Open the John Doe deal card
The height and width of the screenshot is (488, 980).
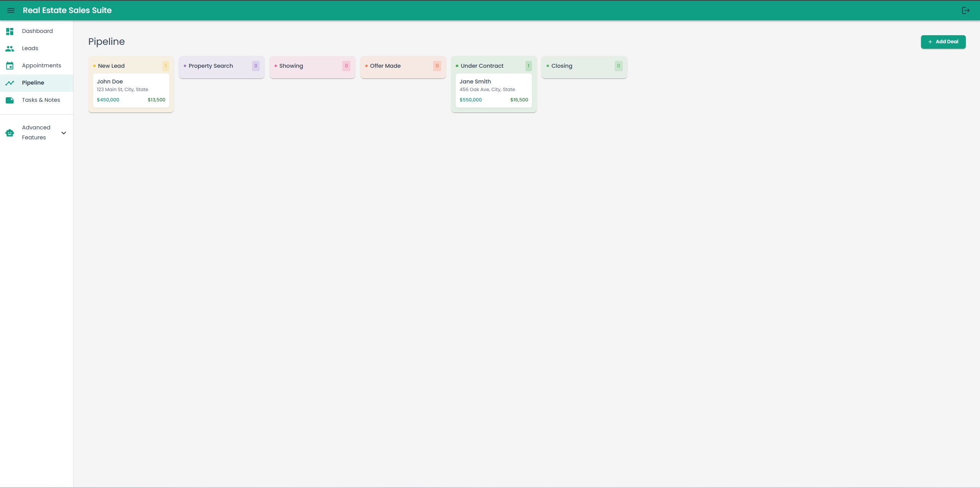pos(131,90)
